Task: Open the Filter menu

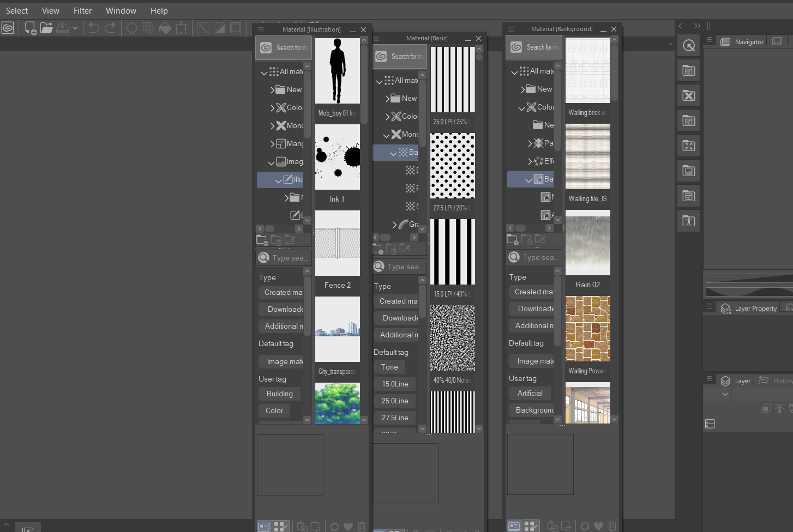Action: 82,11
